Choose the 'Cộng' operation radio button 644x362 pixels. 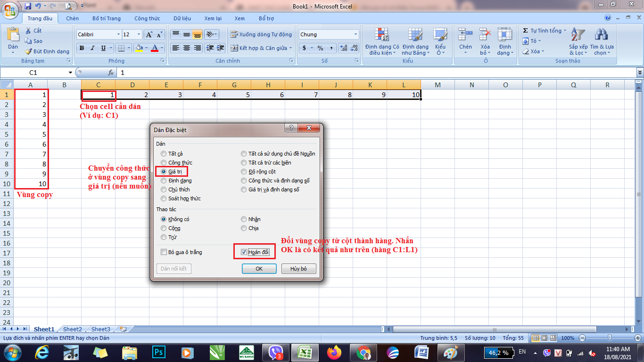[x=164, y=228]
